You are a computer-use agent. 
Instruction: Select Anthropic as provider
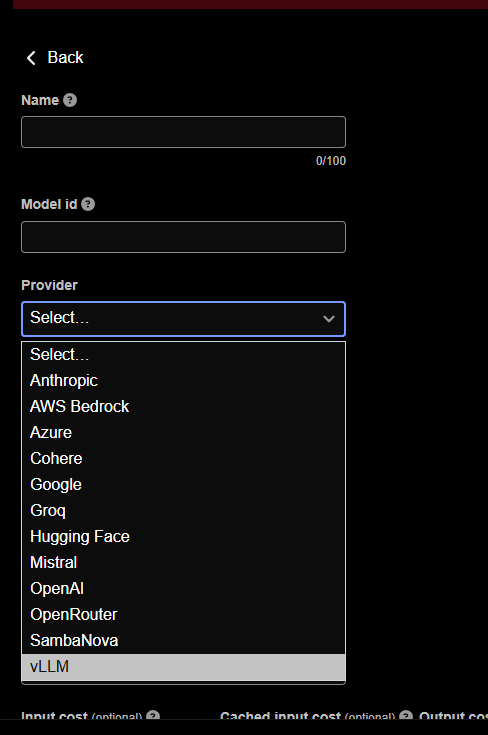point(183,381)
